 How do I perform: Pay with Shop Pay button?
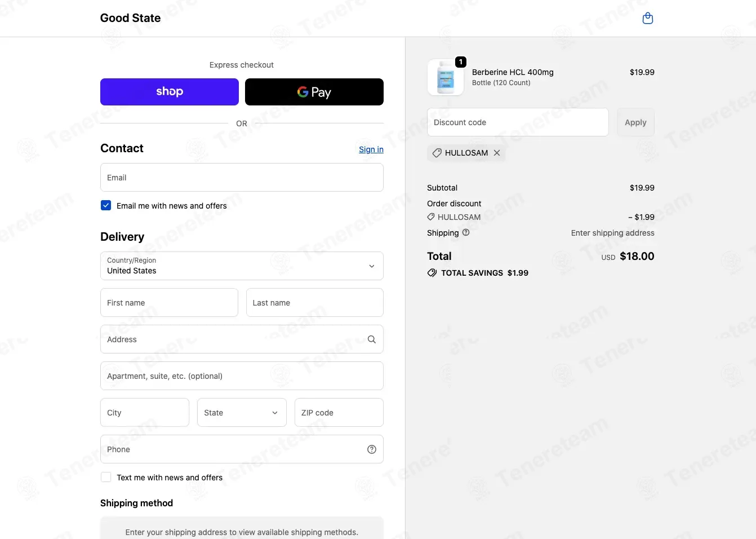tap(170, 92)
